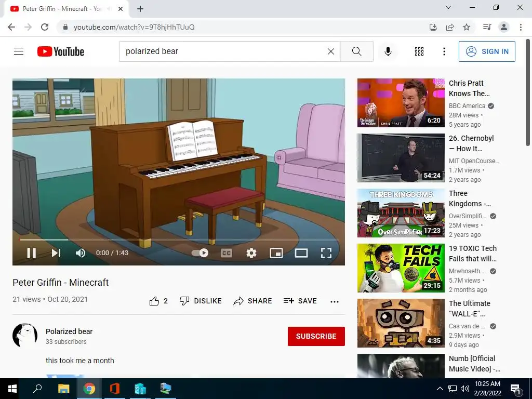Bookmark this tab with star

[467, 27]
